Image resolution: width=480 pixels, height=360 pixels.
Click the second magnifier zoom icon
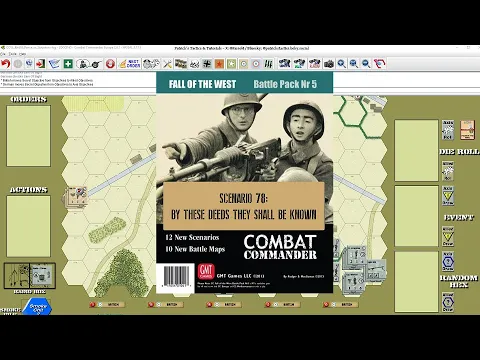(x=354, y=63)
